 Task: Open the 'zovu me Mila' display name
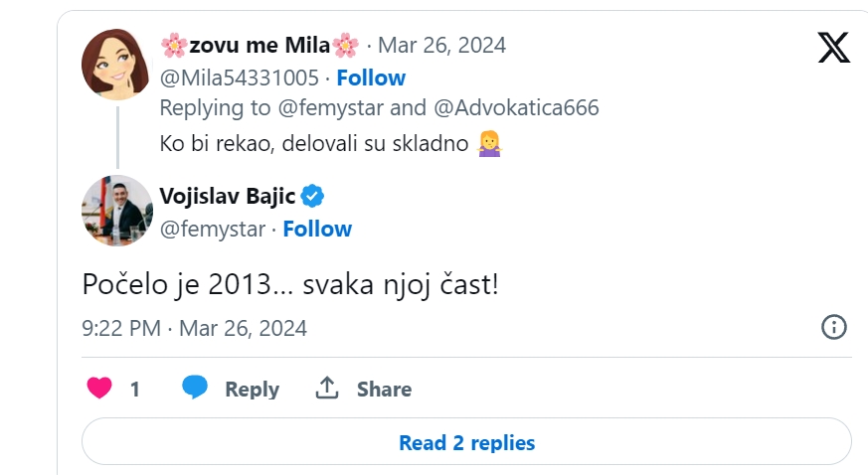tap(260, 45)
